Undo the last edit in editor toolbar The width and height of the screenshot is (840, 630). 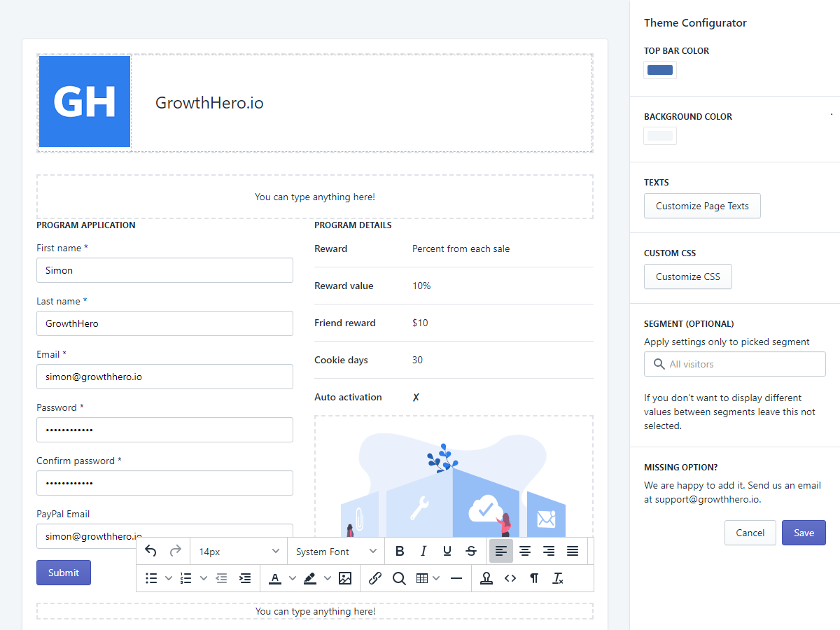click(150, 551)
